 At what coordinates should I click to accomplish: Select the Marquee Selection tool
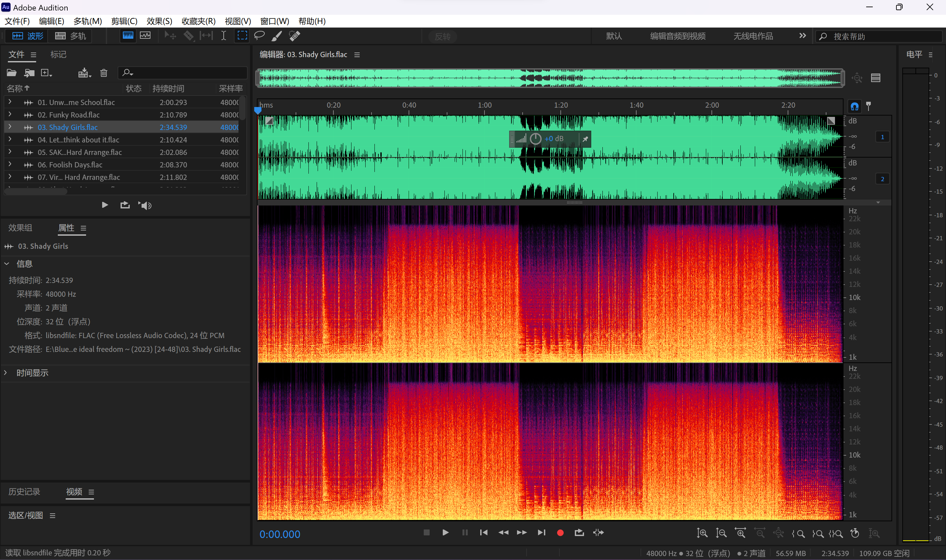pos(242,36)
